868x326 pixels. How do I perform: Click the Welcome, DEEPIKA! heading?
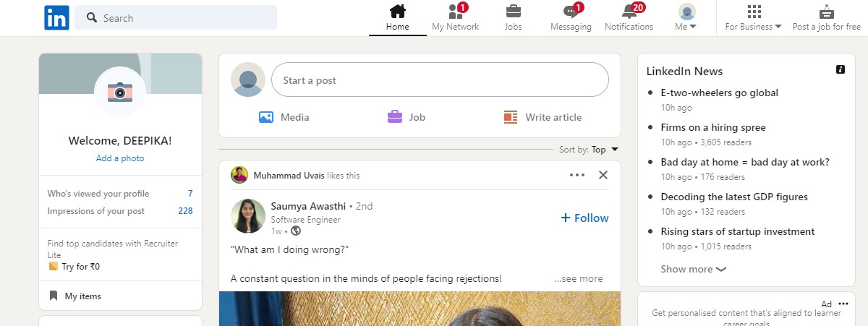(120, 141)
